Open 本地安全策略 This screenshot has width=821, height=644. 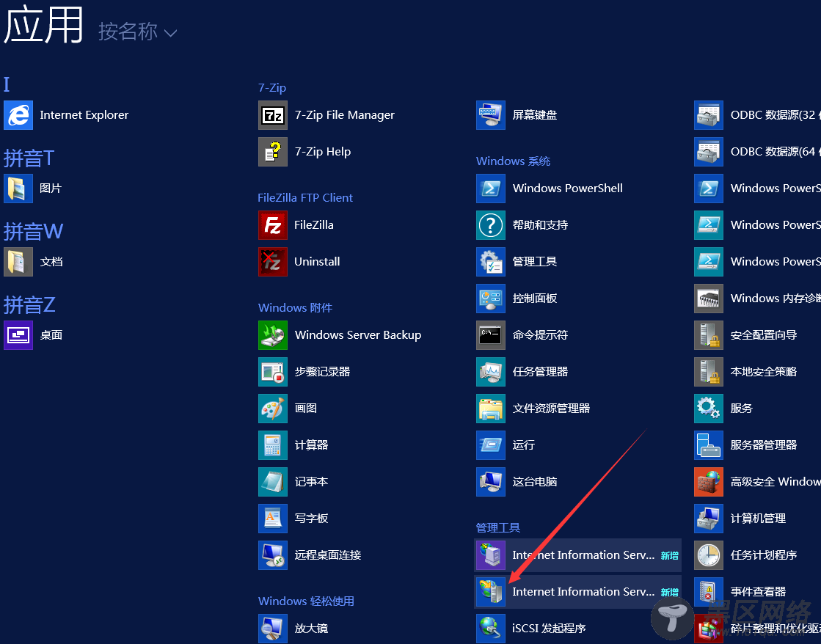click(x=746, y=372)
